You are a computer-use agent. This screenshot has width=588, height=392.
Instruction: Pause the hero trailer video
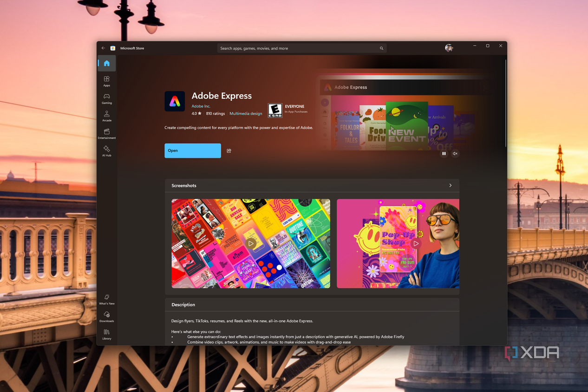[x=444, y=153]
